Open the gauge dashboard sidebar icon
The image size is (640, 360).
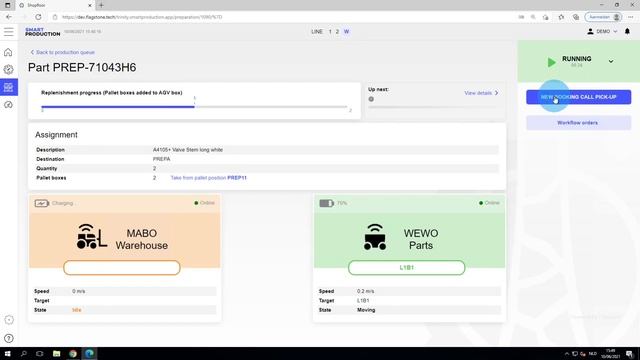tap(8, 105)
